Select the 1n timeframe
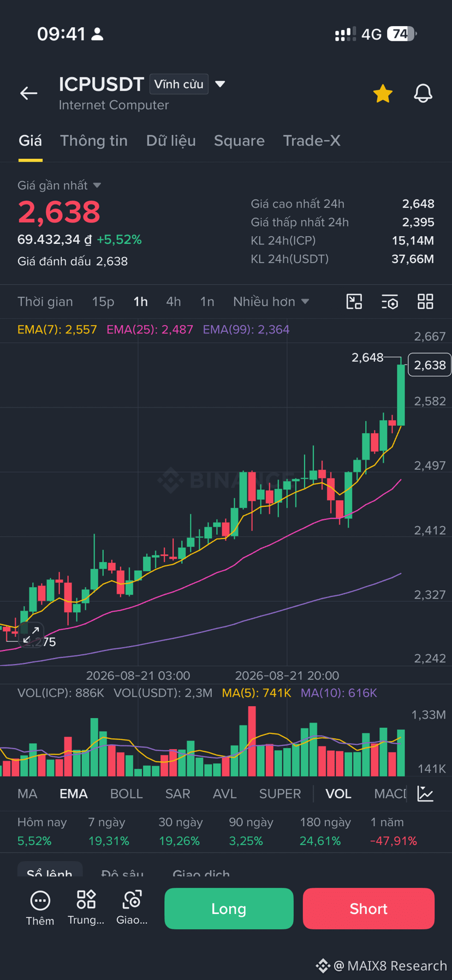 click(207, 302)
